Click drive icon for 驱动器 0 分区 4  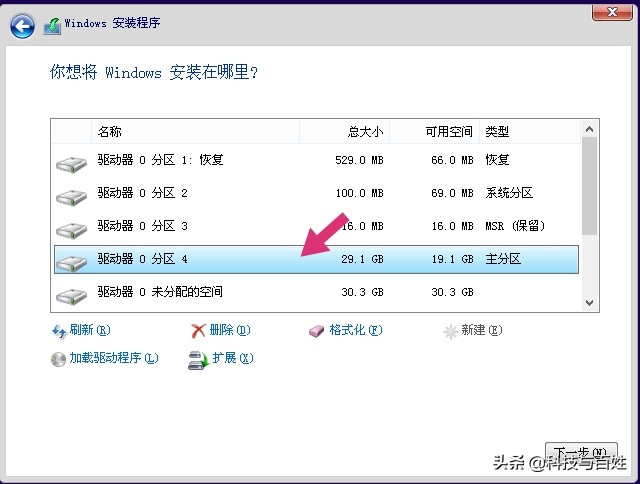[71, 263]
